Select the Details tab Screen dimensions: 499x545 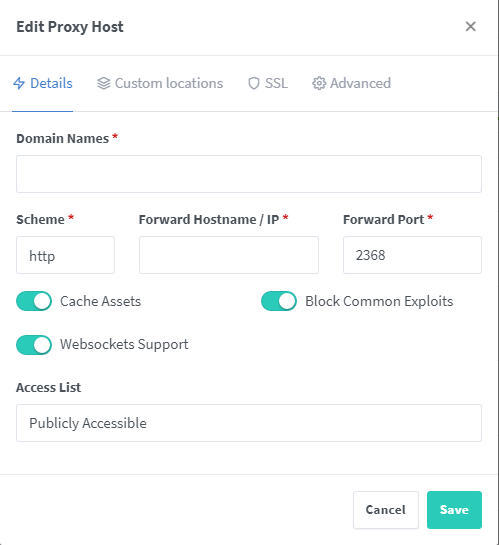pos(43,83)
